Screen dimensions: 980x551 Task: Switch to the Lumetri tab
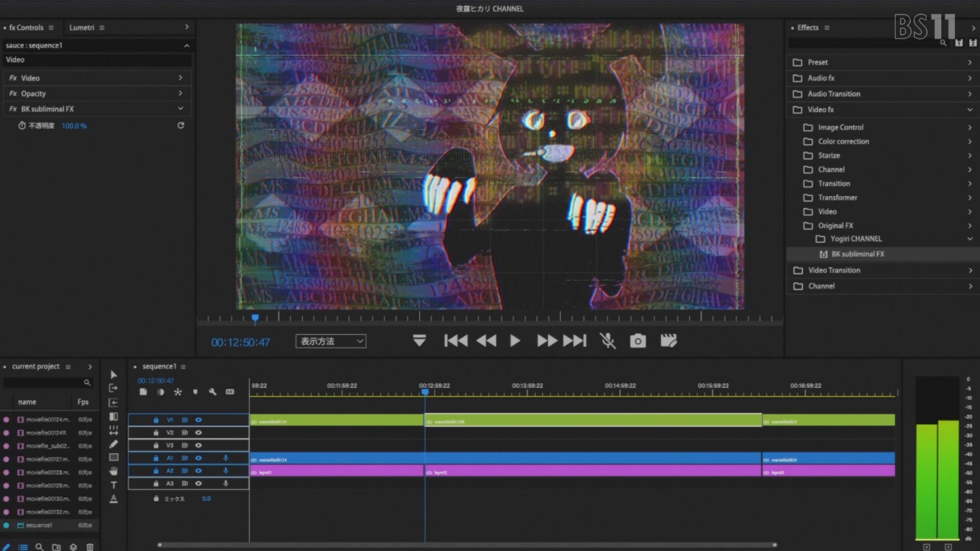[x=82, y=28]
